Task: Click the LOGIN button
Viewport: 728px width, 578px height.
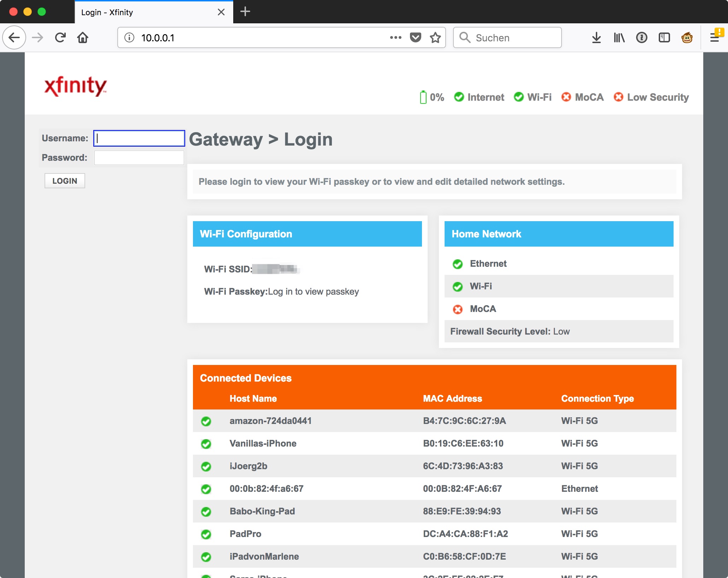Action: (65, 181)
